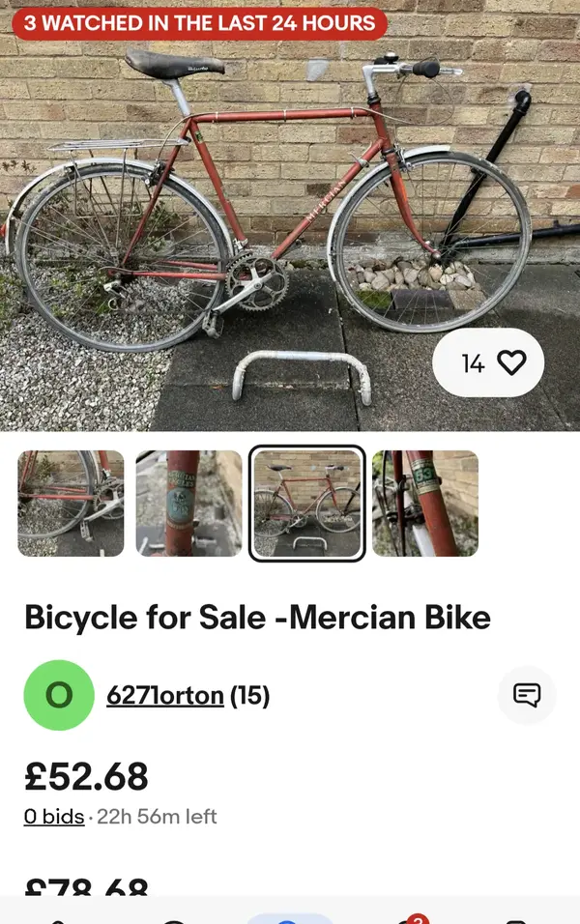
Task: Tap the seller feedback score (15)
Action: click(x=249, y=695)
